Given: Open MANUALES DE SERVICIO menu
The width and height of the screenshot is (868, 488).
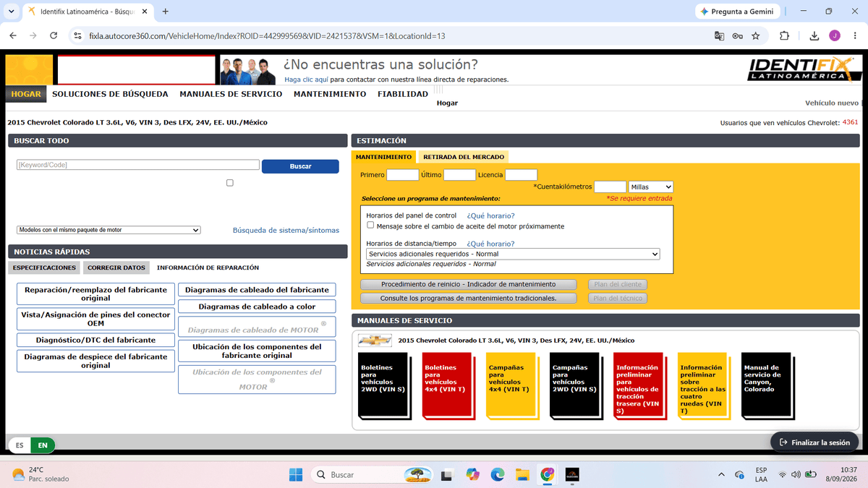Looking at the screenshot, I should 231,94.
